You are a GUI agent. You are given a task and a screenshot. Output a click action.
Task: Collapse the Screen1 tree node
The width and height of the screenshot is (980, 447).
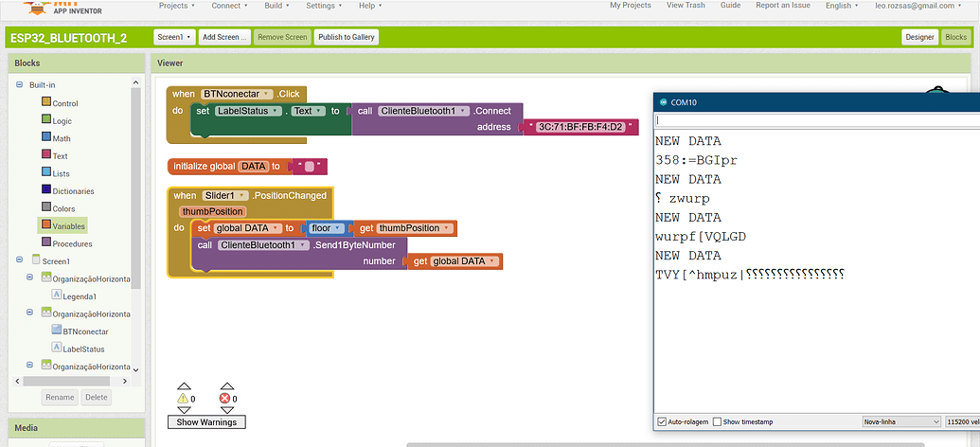click(19, 260)
